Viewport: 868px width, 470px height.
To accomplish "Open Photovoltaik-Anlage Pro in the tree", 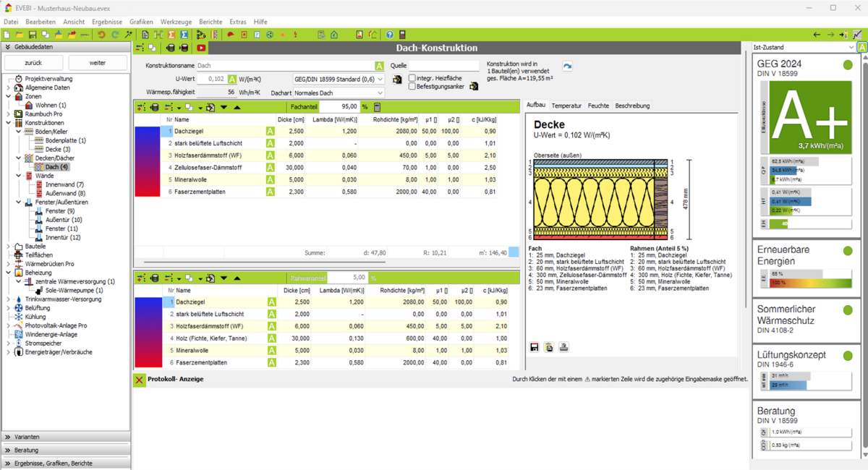I will click(x=56, y=326).
